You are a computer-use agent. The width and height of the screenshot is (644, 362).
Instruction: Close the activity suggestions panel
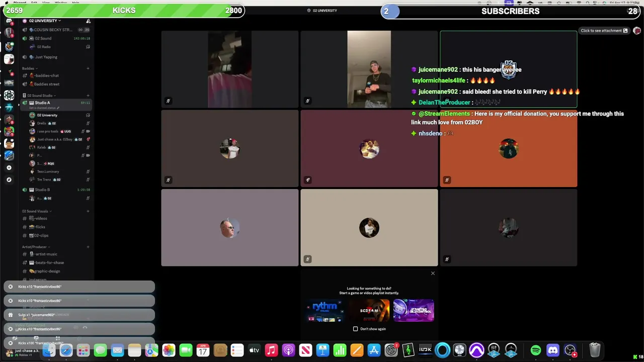point(433,274)
